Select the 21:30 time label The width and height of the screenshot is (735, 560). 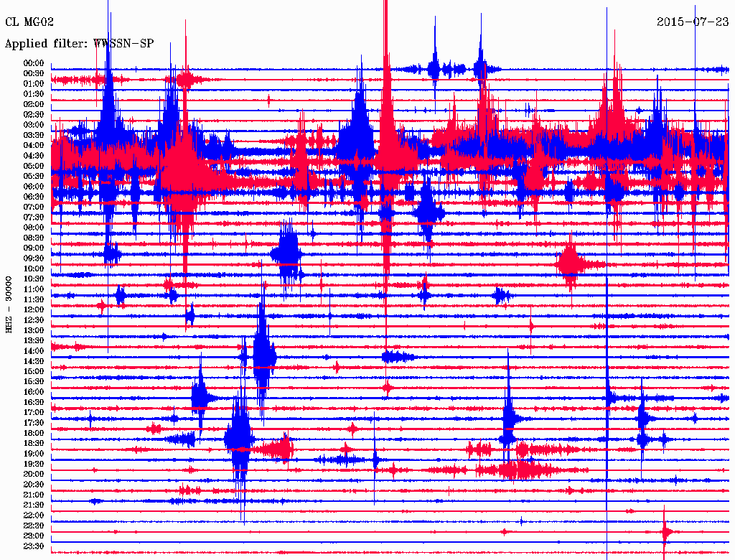pyautogui.click(x=34, y=505)
